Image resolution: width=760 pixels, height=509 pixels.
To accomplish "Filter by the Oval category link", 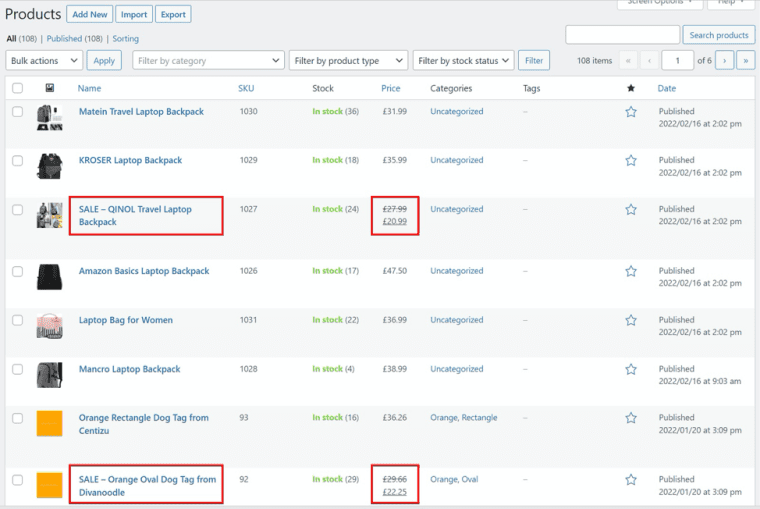I will point(470,479).
